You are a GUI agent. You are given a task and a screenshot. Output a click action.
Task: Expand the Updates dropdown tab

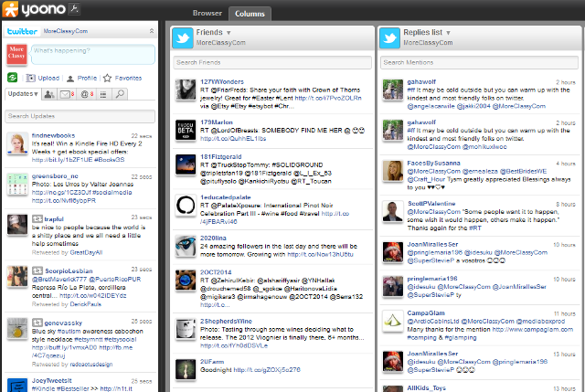[23, 94]
